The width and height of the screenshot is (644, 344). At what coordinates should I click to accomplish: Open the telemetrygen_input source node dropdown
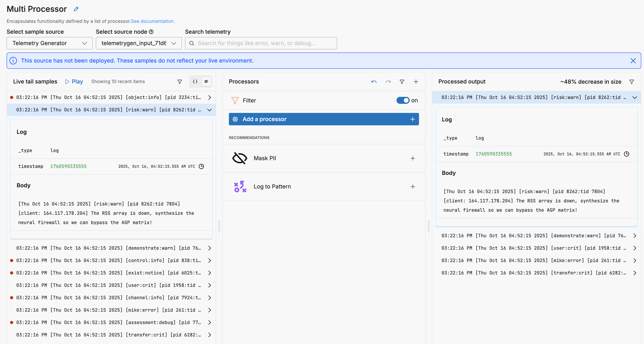click(138, 43)
